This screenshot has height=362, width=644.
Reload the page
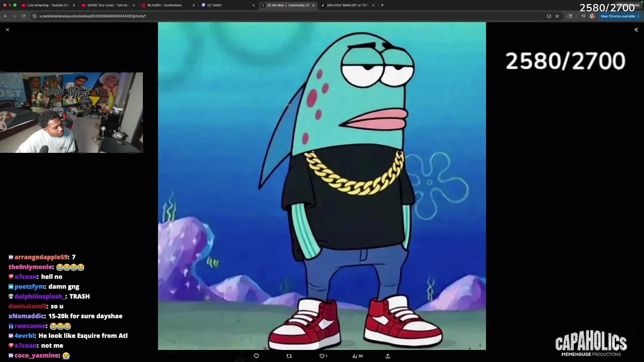(x=23, y=16)
